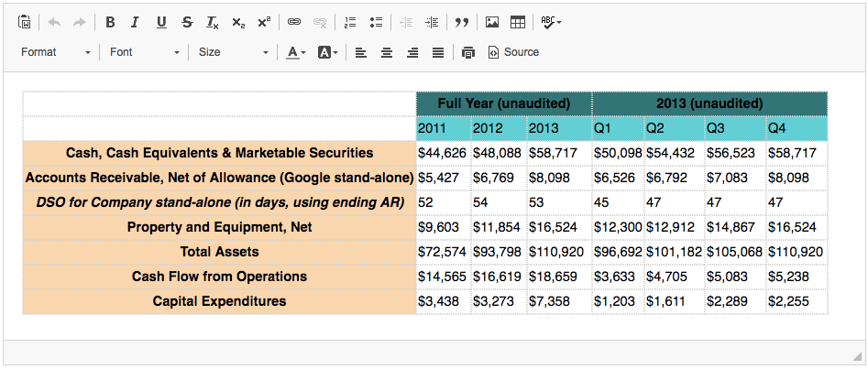The height and width of the screenshot is (369, 868).
Task: Open the Text Color picker
Action: tap(296, 52)
